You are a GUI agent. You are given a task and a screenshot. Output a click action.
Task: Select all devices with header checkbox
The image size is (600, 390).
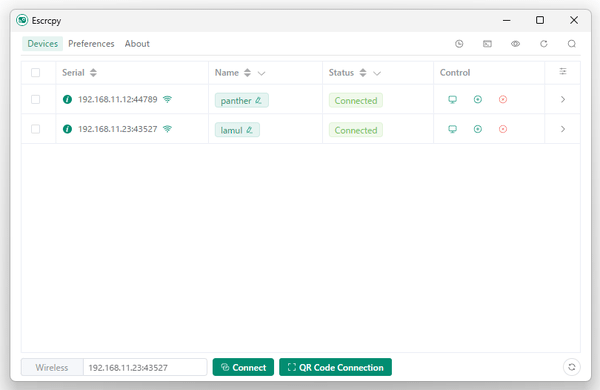(36, 73)
